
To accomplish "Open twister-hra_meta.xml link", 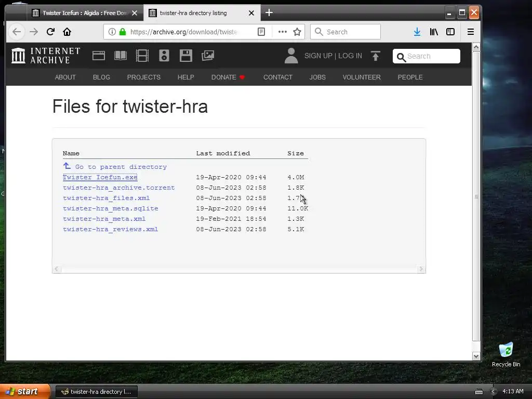I will click(104, 219).
